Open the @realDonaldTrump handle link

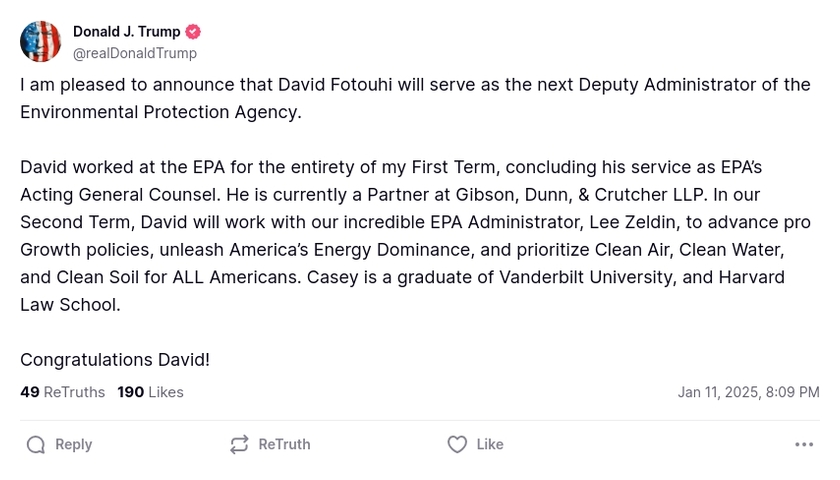[135, 53]
